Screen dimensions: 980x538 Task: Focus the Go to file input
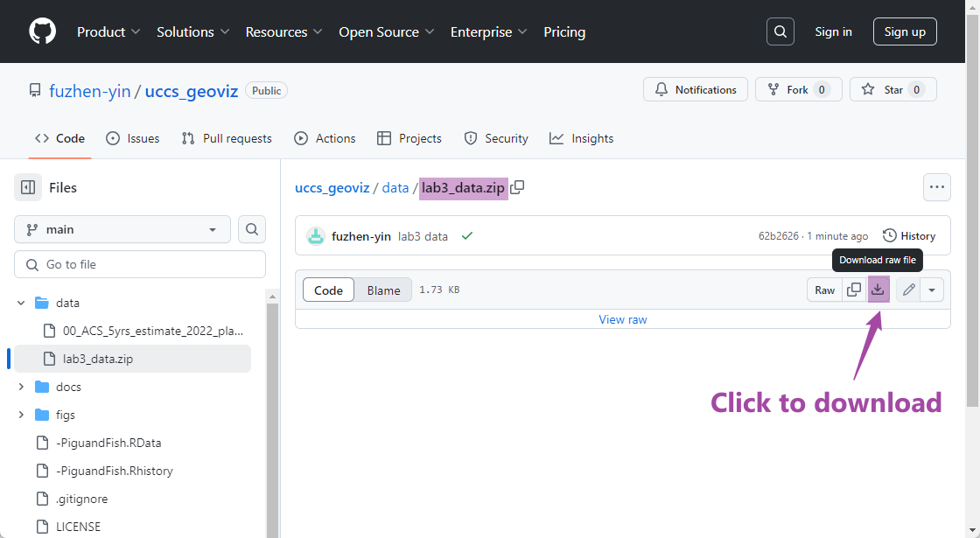click(x=140, y=264)
